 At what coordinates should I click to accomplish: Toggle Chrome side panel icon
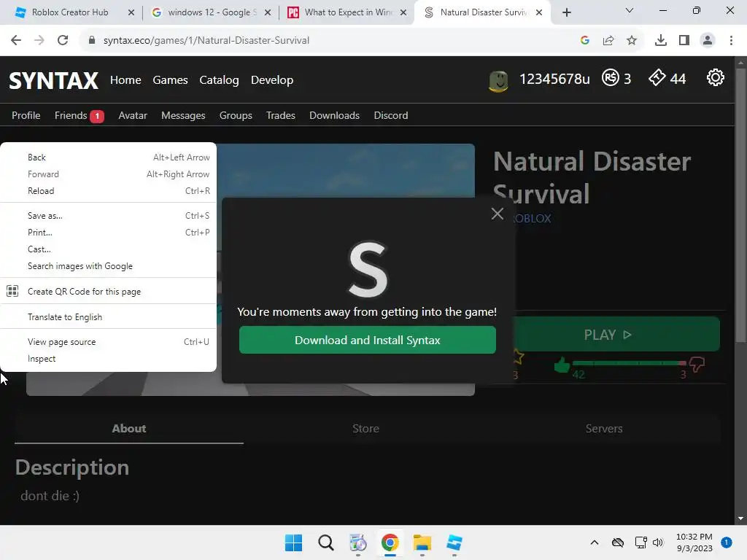684,41
